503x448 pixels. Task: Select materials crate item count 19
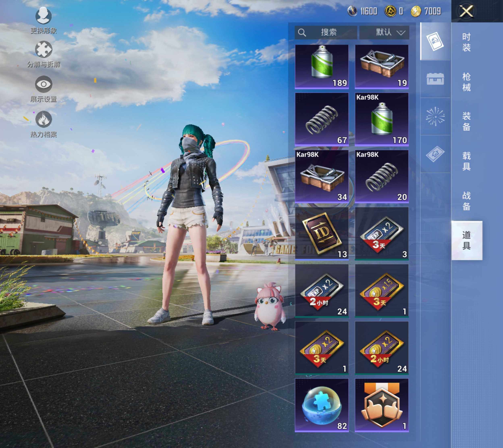(382, 67)
